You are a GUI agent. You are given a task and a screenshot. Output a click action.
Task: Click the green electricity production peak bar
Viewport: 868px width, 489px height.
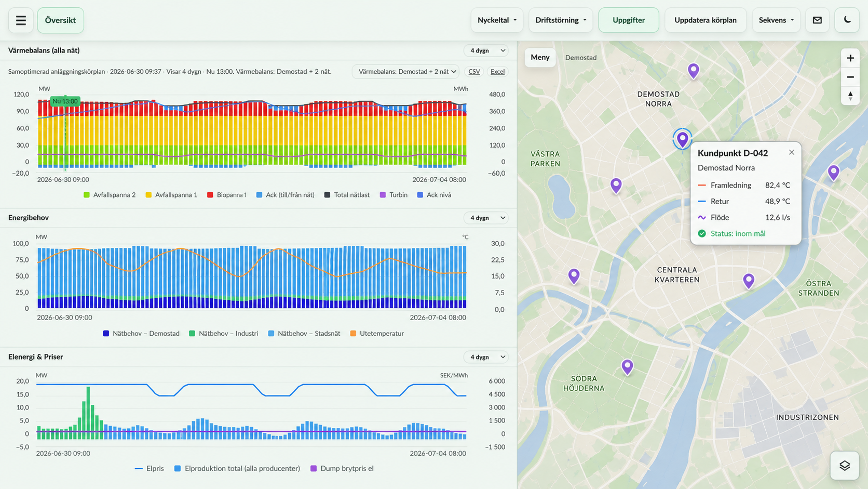(88, 413)
